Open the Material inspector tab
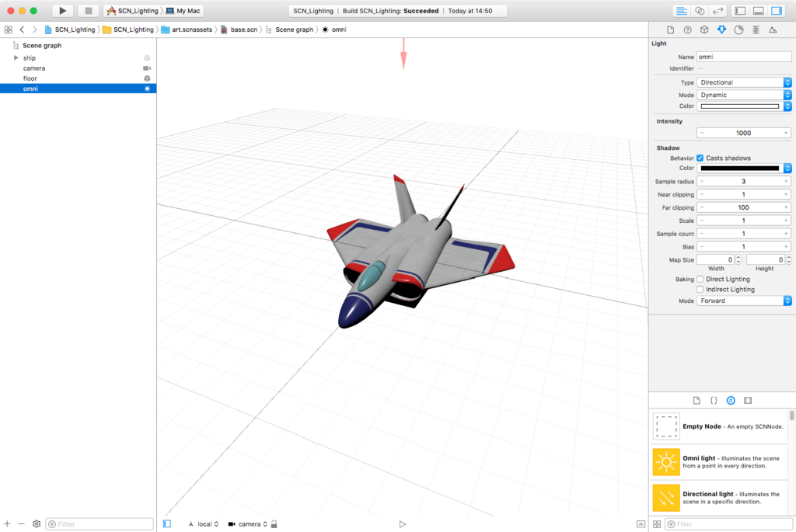Image resolution: width=796 pixels, height=532 pixels. [x=738, y=30]
